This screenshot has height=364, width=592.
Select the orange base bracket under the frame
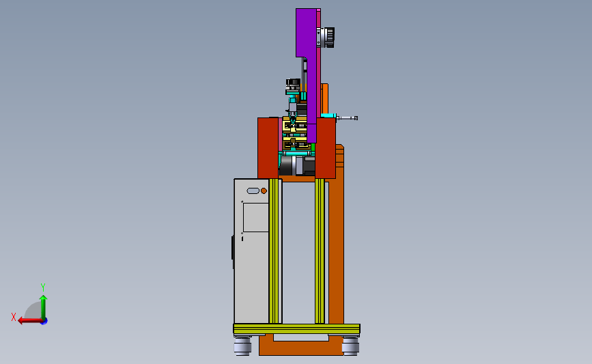point(301,347)
